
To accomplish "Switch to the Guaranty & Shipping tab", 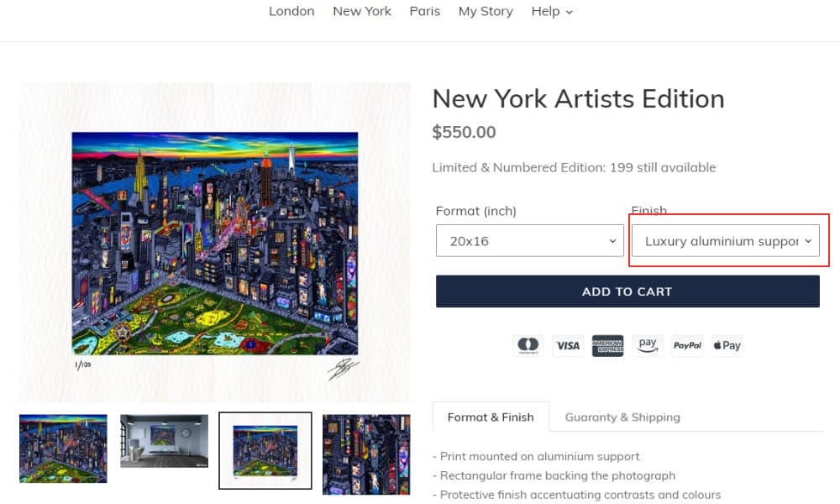I will 622,417.
